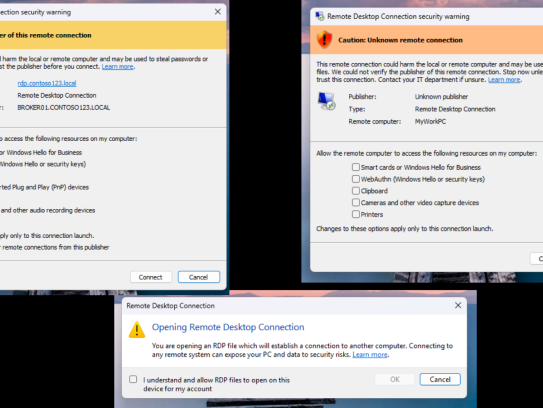The width and height of the screenshot is (543, 408).
Task: Enable Cameras and other video capture devices
Action: (x=356, y=202)
